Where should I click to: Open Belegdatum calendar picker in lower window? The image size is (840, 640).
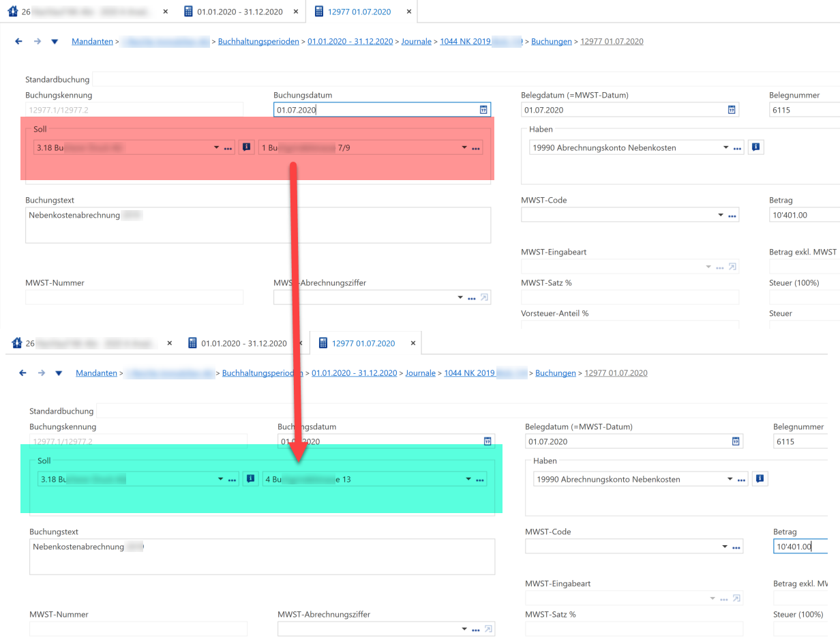point(736,441)
